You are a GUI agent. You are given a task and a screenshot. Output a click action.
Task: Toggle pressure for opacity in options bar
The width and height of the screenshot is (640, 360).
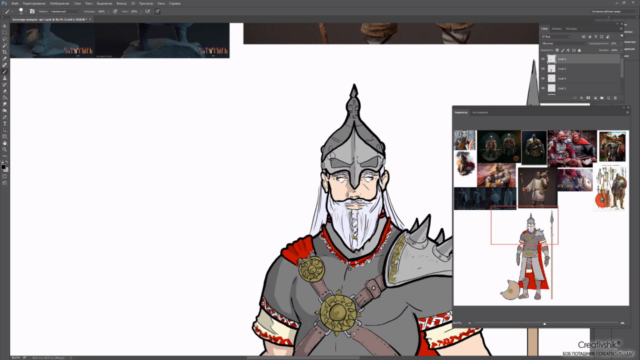point(115,11)
